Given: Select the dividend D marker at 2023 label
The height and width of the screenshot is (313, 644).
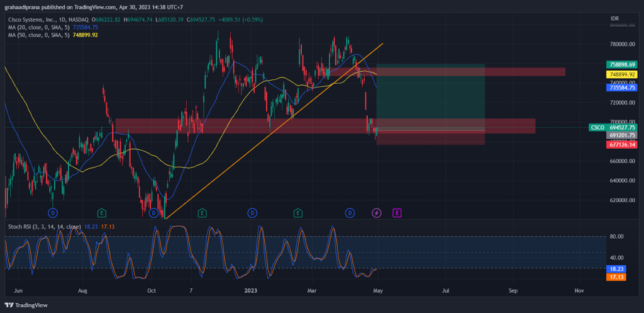Looking at the screenshot, I should pyautogui.click(x=252, y=213).
